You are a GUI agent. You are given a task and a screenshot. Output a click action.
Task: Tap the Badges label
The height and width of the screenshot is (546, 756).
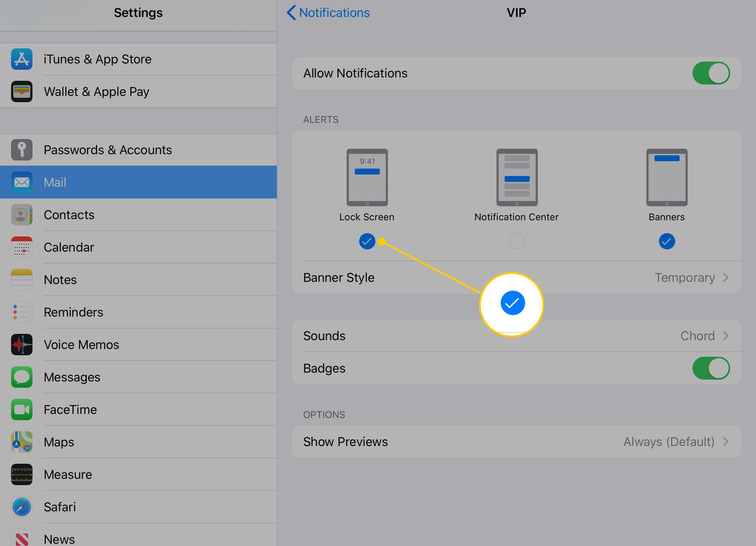click(324, 368)
